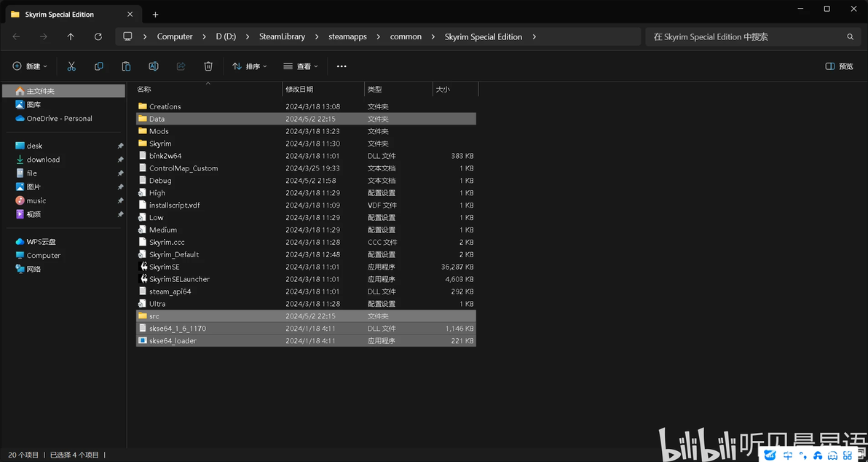The image size is (868, 462).
Task: Open pinned music folder in sidebar
Action: pos(63,200)
